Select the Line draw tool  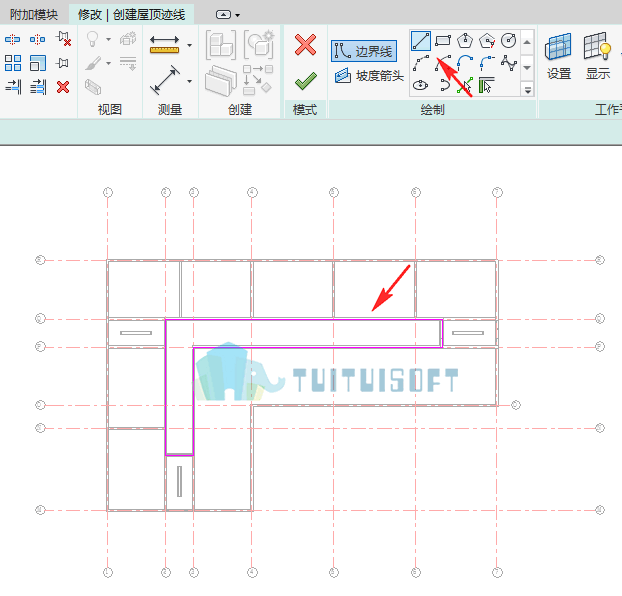(x=421, y=41)
